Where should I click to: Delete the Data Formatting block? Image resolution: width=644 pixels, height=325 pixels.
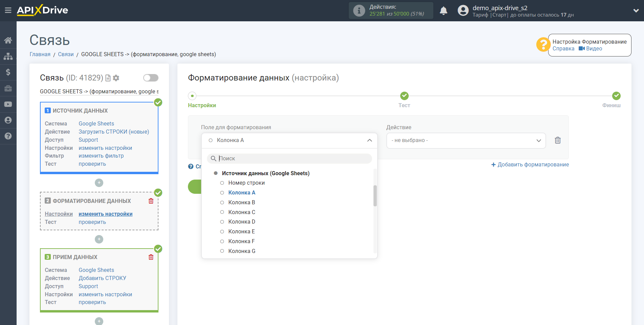tap(151, 201)
